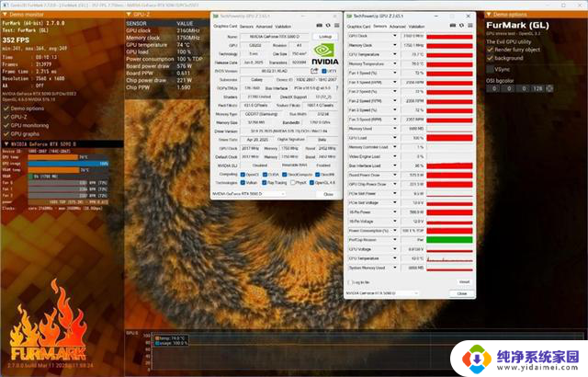This screenshot has height=377, width=588.
Task: Open PerfCap Reason dropdown
Action: click(x=394, y=240)
